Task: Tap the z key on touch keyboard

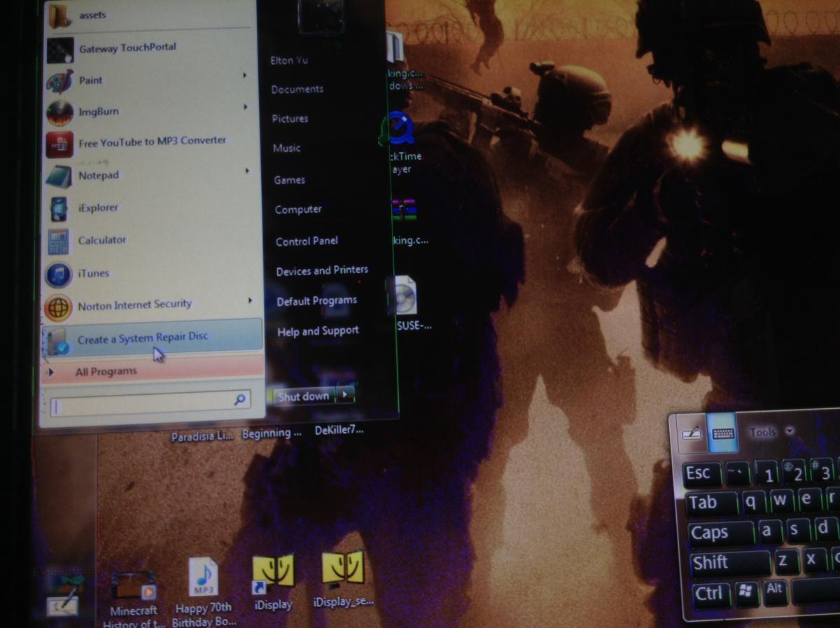Action: coord(785,561)
